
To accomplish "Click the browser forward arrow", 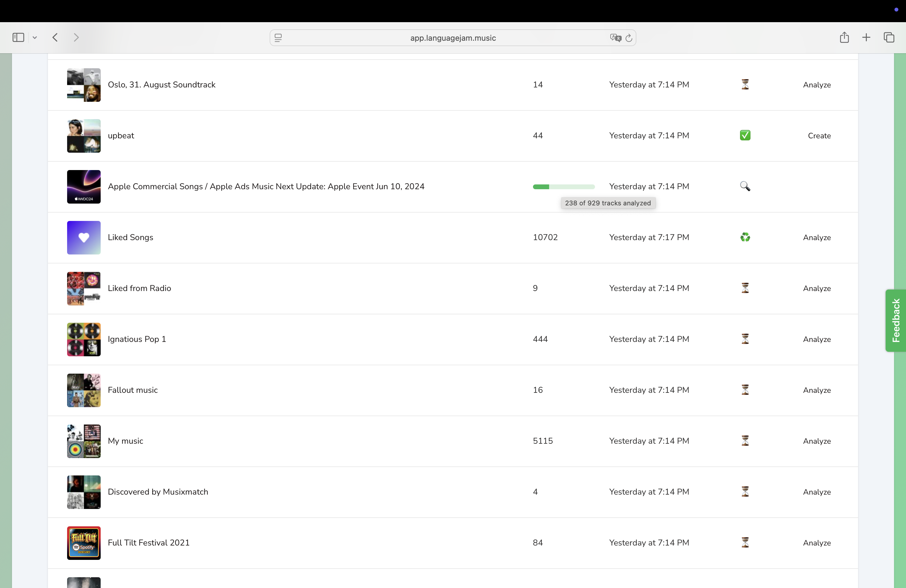I will [x=76, y=37].
